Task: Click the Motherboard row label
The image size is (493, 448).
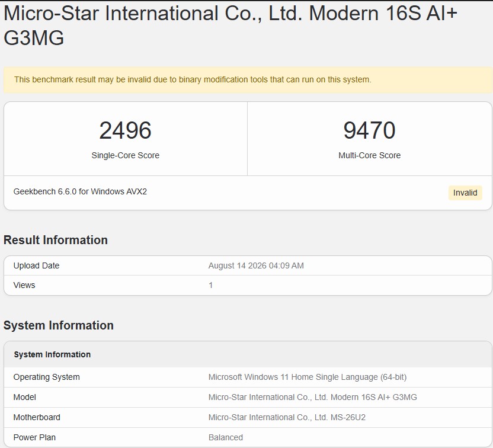Action: click(x=37, y=417)
